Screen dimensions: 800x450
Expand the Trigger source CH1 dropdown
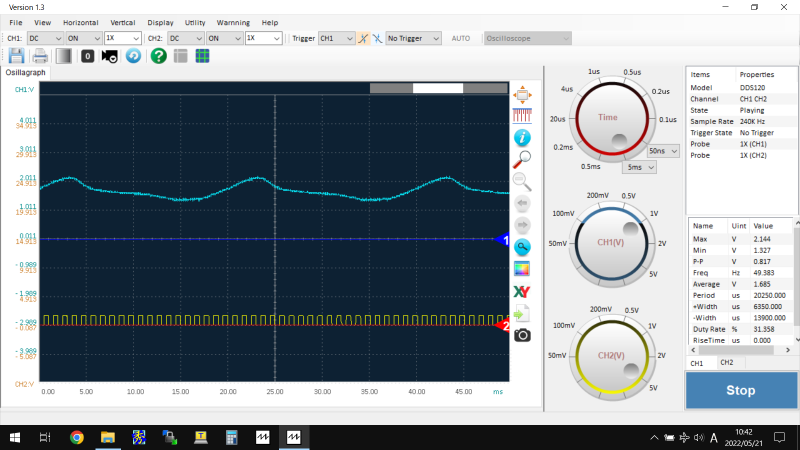point(336,38)
